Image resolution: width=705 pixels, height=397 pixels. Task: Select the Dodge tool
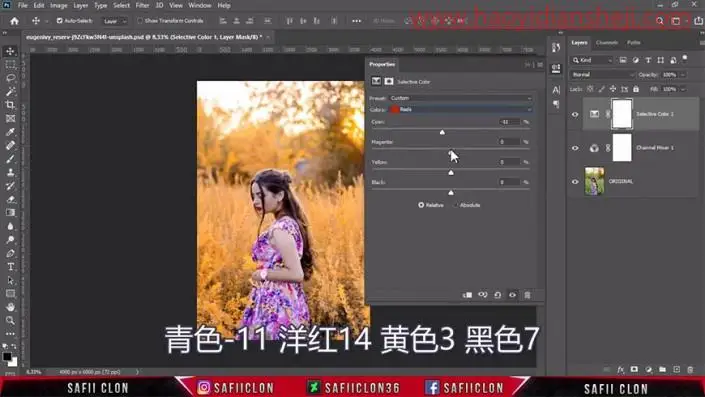point(10,240)
